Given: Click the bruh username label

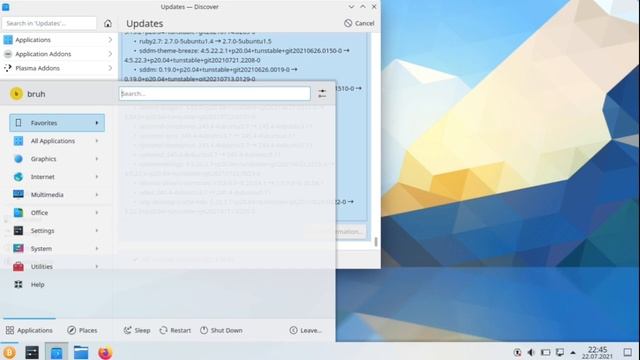Looking at the screenshot, I should [36, 94].
